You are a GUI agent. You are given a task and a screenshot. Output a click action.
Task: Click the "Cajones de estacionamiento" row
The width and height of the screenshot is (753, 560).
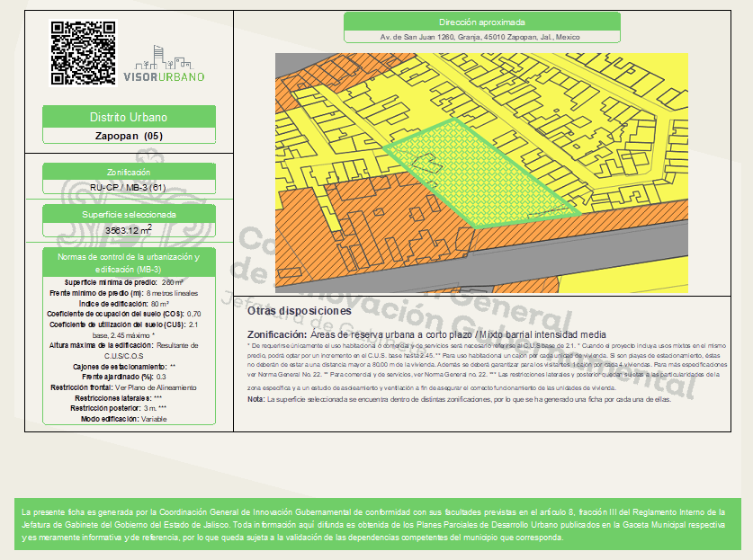(x=124, y=367)
